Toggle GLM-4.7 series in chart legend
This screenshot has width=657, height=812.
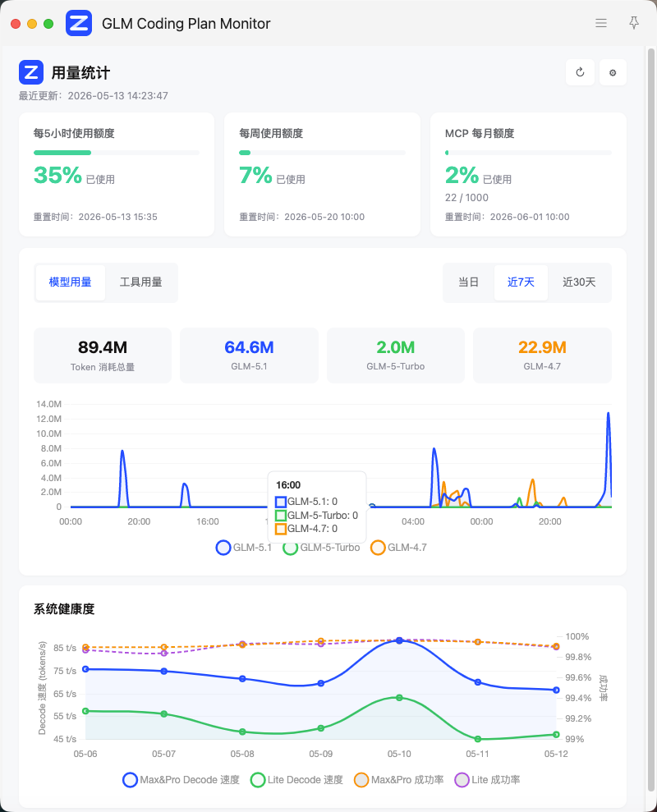tap(399, 548)
